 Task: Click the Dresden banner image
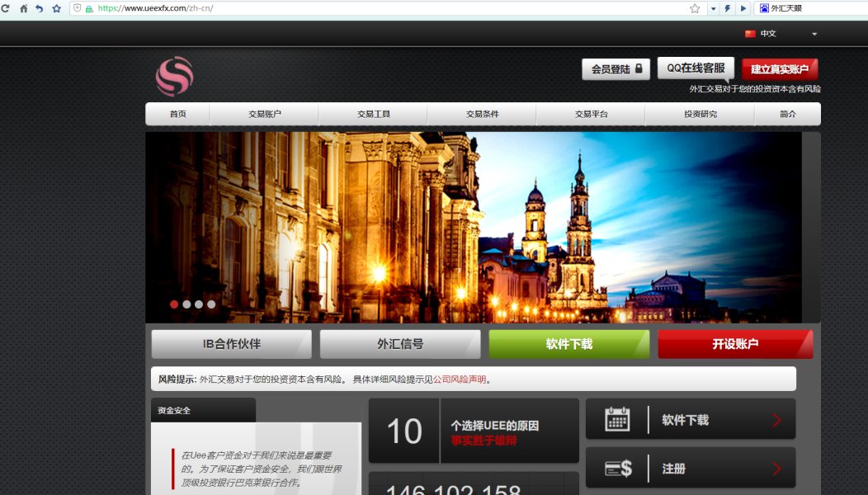[x=474, y=227]
